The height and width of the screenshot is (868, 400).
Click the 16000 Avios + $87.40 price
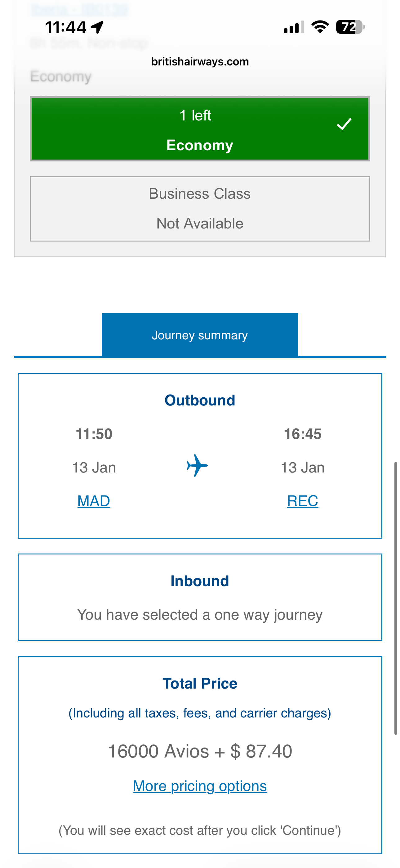(x=200, y=751)
